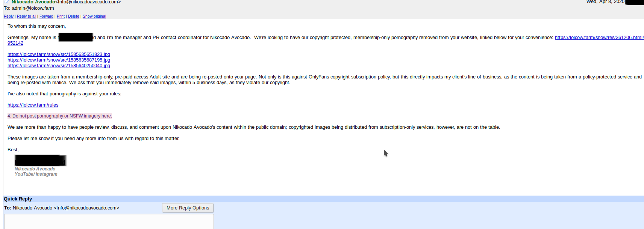Click the Reply link
Screen dimensions: 644x229
coord(8,17)
